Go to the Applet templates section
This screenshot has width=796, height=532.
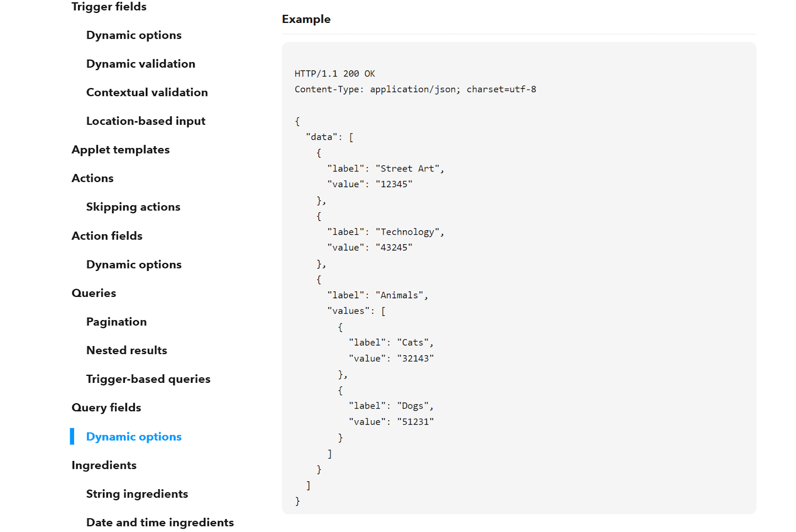120,149
